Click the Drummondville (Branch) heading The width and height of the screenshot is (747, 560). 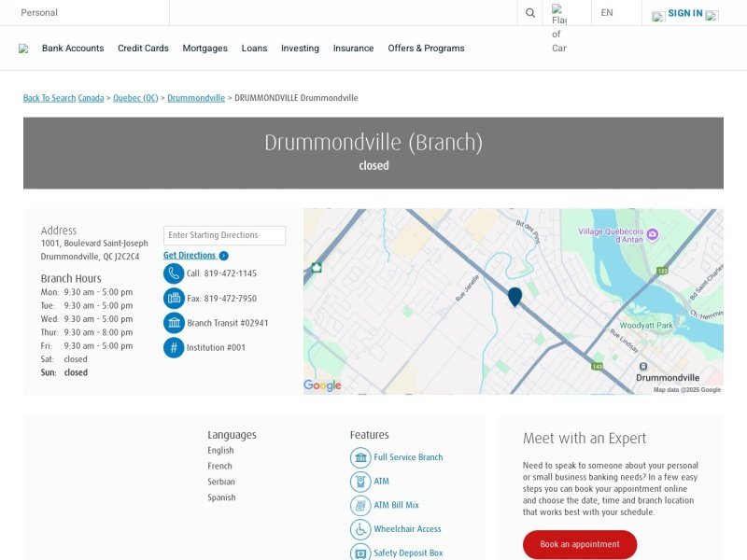(x=373, y=143)
